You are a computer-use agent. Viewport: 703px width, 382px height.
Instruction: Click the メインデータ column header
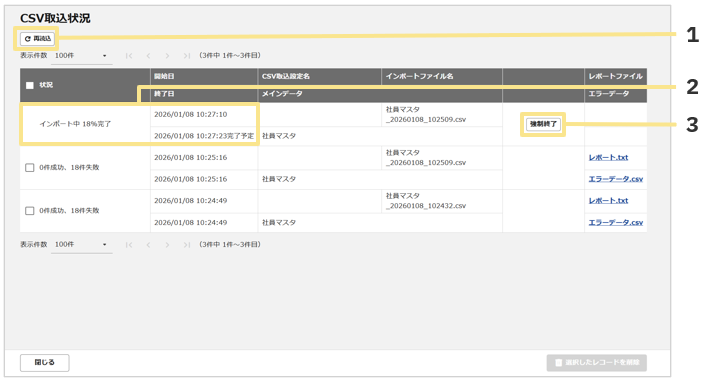pos(380,94)
